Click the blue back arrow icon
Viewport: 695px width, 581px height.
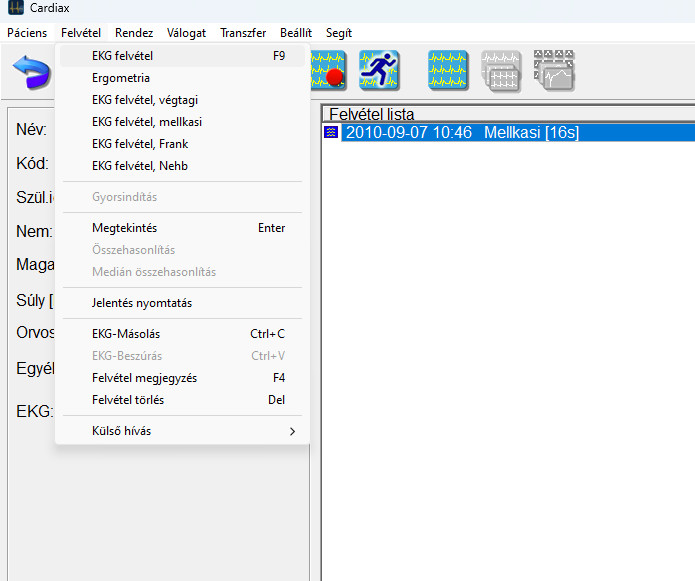pyautogui.click(x=31, y=72)
